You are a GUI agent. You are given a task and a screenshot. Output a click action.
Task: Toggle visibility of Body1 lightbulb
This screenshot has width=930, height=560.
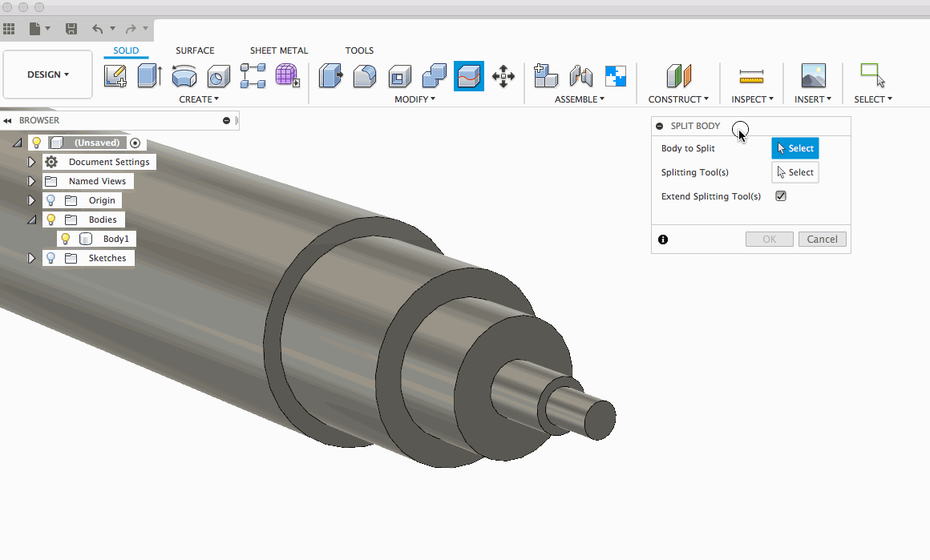66,239
